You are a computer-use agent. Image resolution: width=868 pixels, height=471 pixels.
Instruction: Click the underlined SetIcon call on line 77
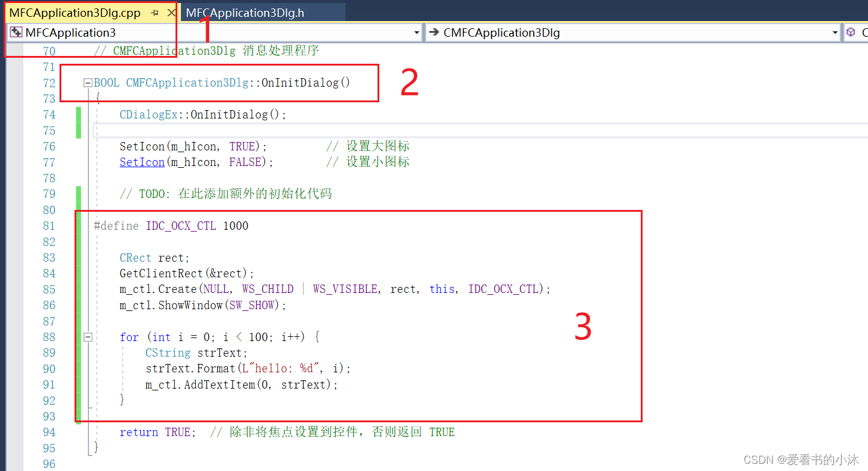(142, 162)
